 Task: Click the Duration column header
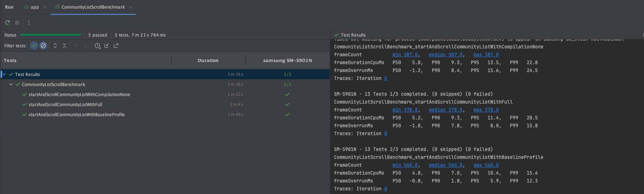208,61
